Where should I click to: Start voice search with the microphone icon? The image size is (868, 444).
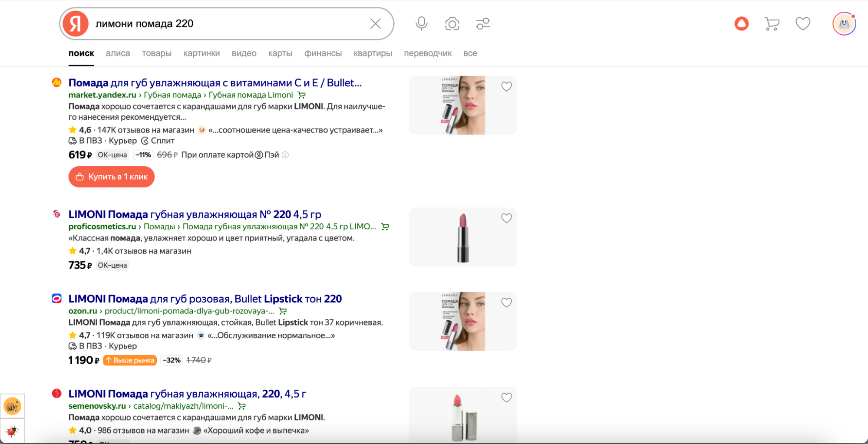pos(421,23)
